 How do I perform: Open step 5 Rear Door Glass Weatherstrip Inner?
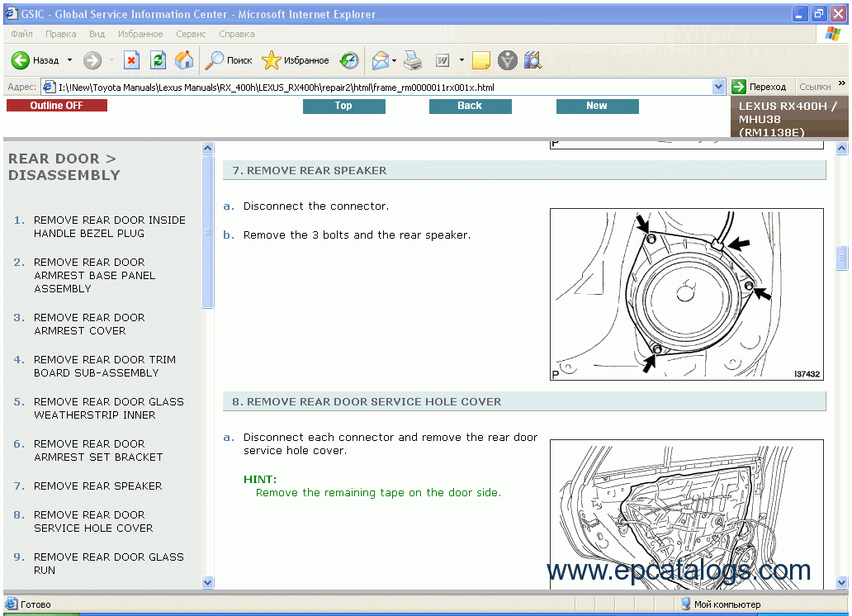click(x=109, y=408)
